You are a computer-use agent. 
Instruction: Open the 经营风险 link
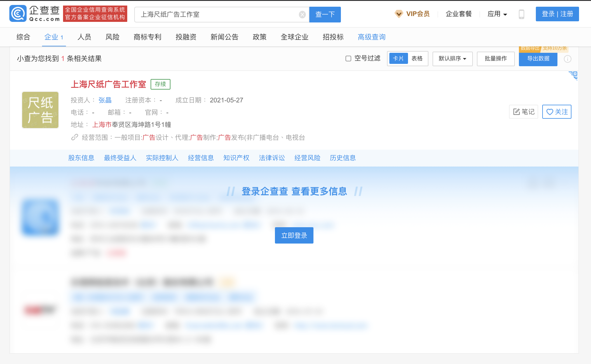tap(307, 158)
